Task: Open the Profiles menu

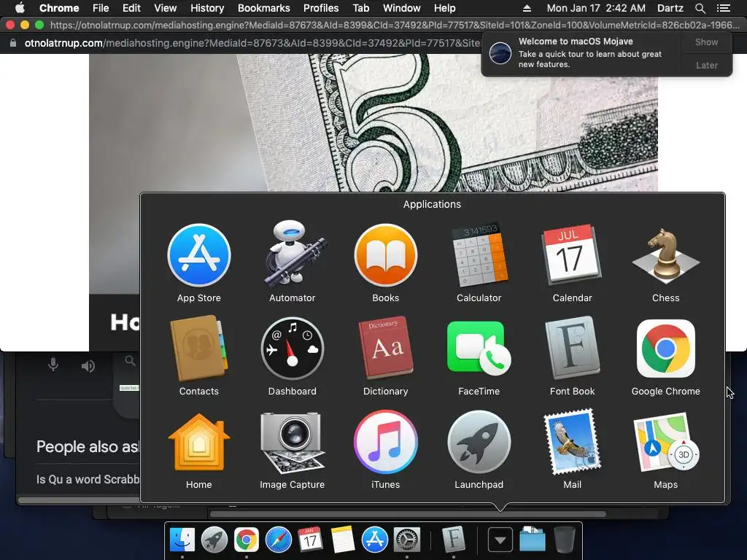Action: tap(321, 8)
